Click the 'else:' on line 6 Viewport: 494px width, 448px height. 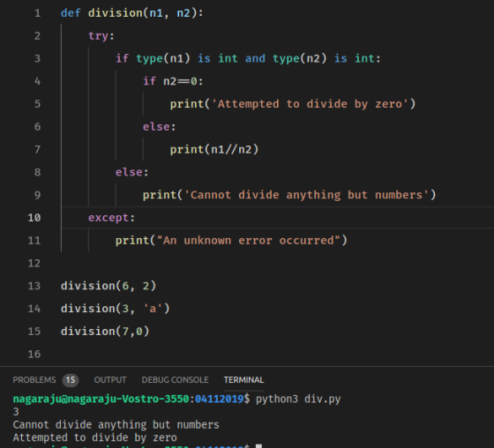coord(160,127)
